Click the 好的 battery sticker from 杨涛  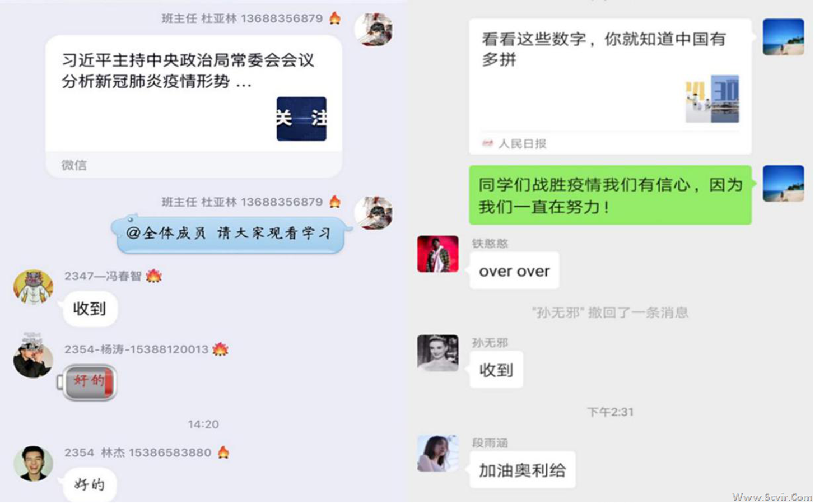[87, 382]
